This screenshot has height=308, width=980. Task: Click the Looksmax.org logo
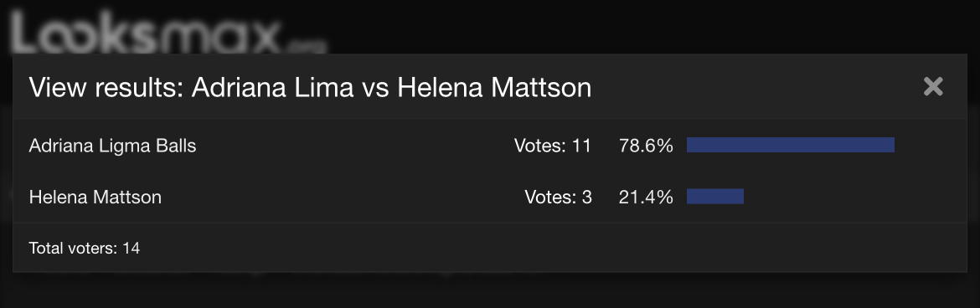pyautogui.click(x=168, y=33)
